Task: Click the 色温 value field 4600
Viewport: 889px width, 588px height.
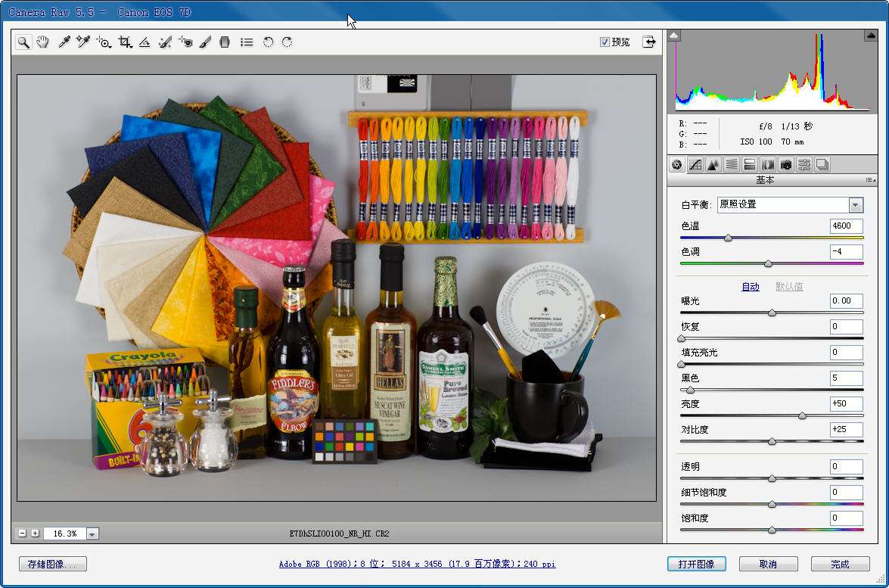Action: (x=846, y=226)
